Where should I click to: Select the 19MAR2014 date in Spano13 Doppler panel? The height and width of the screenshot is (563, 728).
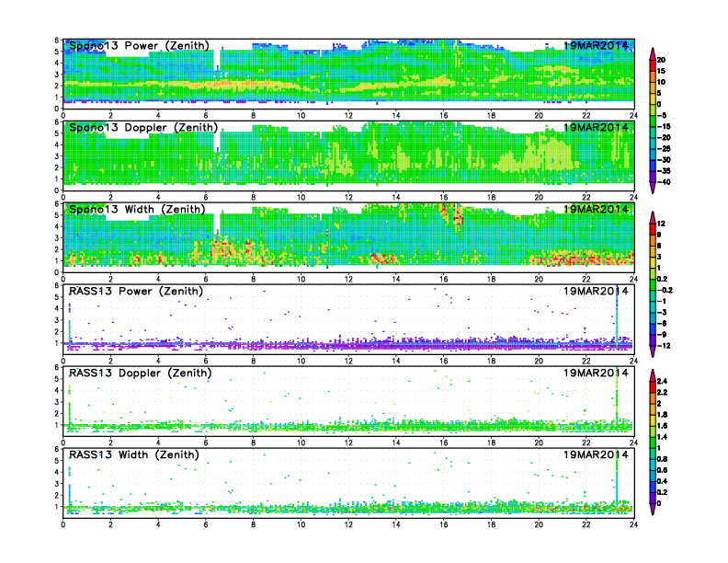[x=596, y=127]
